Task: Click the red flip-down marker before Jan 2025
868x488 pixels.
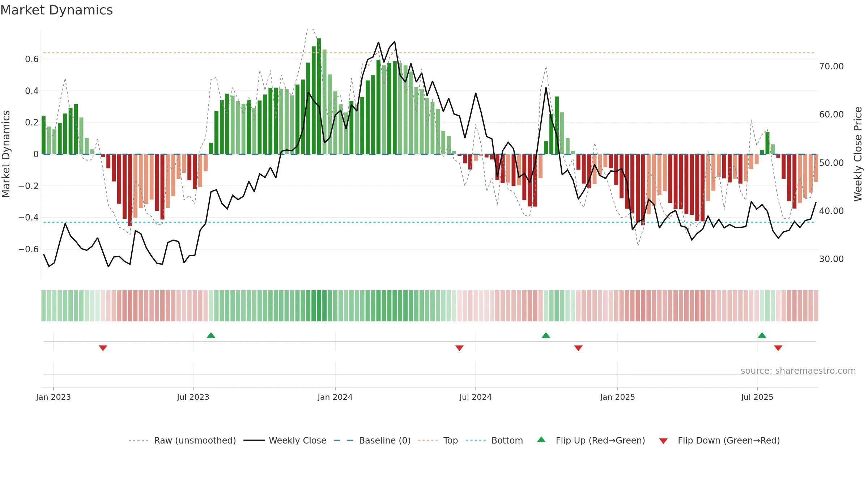Action: pos(578,348)
